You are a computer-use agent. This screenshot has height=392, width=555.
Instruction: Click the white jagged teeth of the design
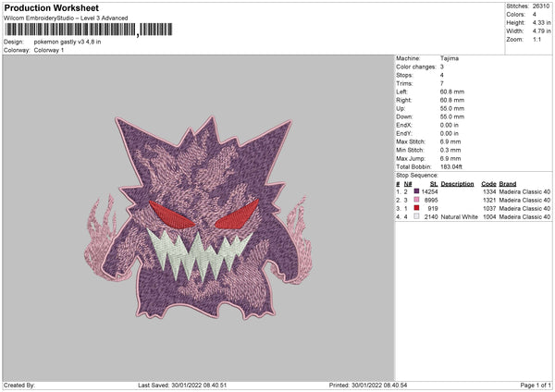tap(198, 252)
